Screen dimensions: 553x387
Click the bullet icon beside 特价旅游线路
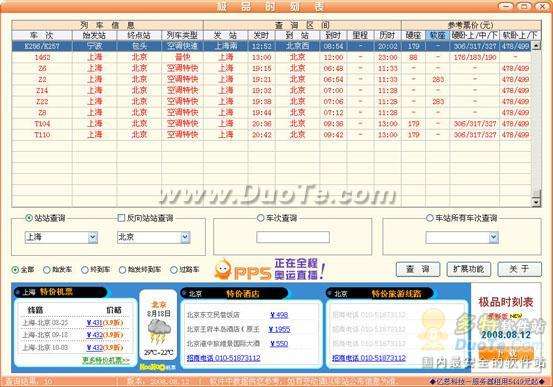pos(330,293)
